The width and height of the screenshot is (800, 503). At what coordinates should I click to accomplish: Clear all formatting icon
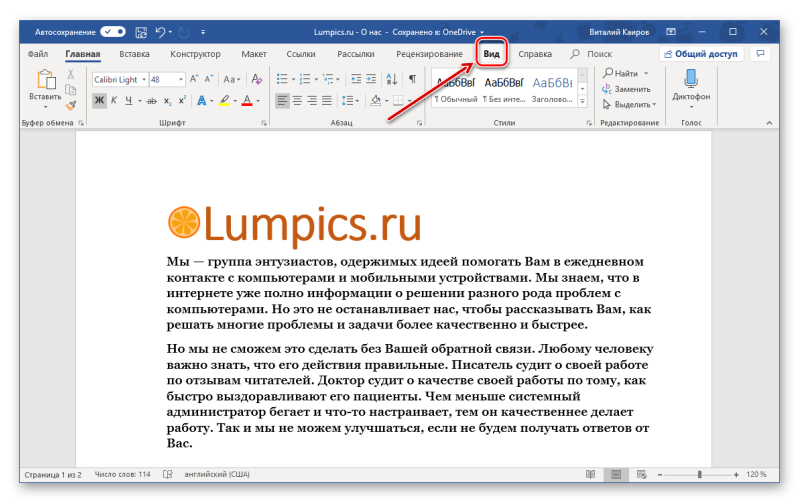click(x=257, y=79)
